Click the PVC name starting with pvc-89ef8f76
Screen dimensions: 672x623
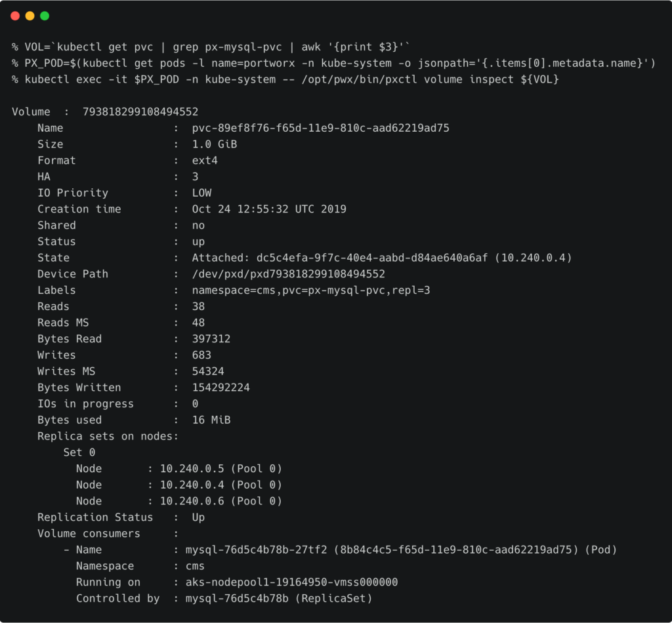point(320,129)
